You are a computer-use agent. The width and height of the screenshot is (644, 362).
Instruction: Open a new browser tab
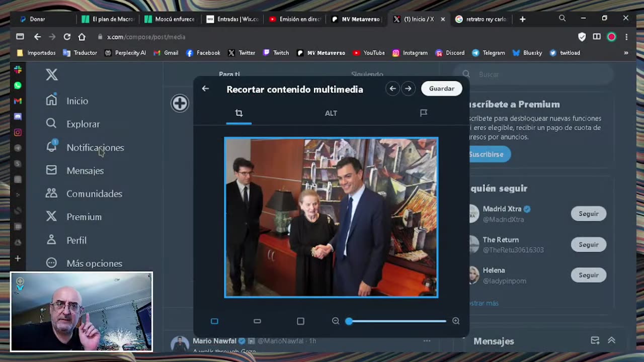pyautogui.click(x=523, y=19)
